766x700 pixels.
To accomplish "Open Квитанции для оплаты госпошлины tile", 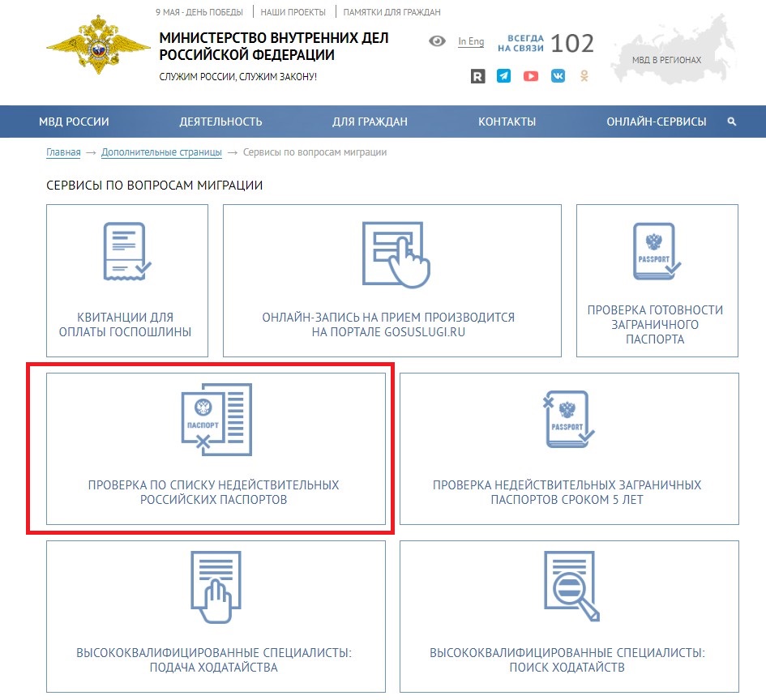I will pos(127,280).
